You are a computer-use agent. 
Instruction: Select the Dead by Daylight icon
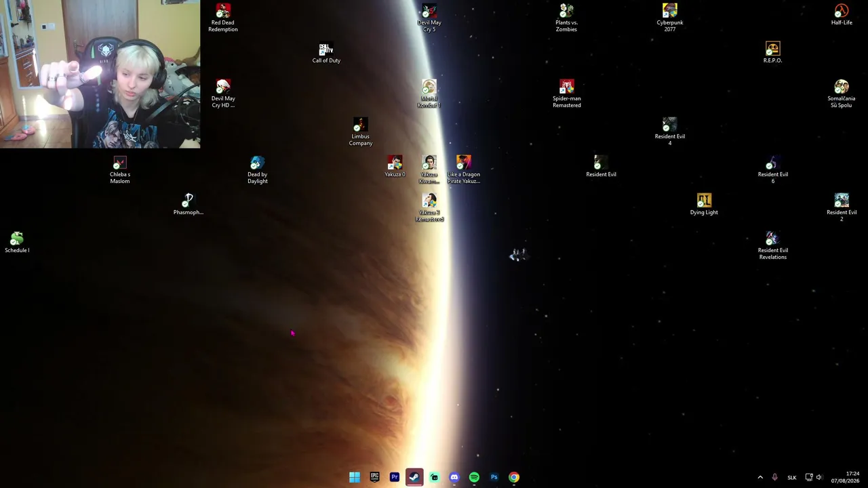coord(258,169)
